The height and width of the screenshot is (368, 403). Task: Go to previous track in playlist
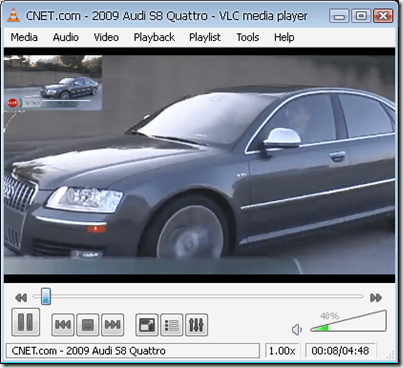pos(63,324)
